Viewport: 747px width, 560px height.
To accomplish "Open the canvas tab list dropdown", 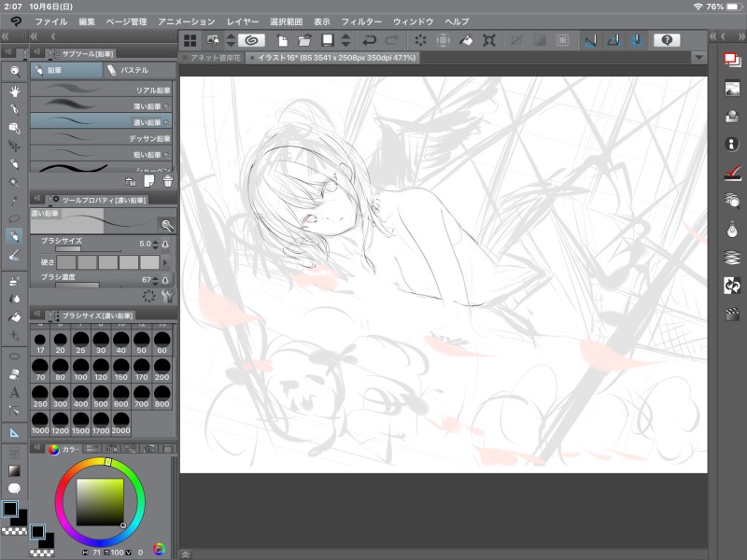I will [698, 58].
